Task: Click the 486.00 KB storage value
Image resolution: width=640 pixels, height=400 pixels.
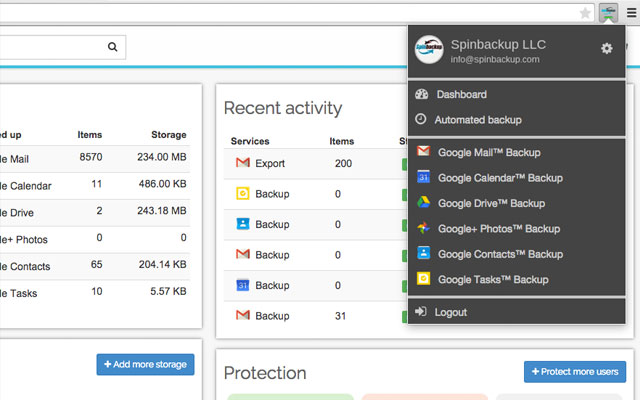Action: pyautogui.click(x=162, y=184)
